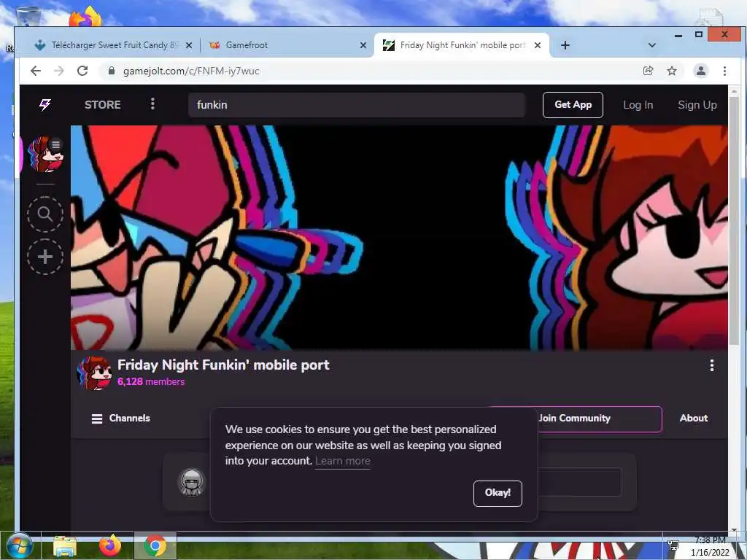747x560 pixels.
Task: Click the community avatar beside the title
Action: point(94,373)
